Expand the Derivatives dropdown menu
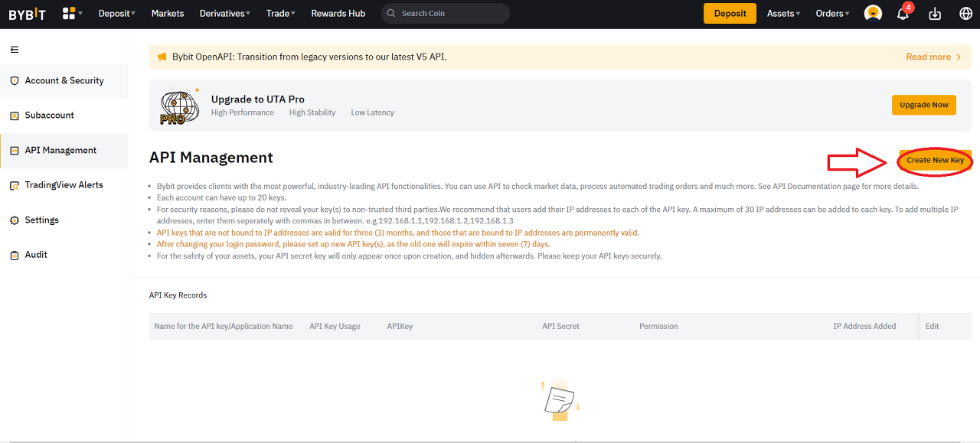 click(225, 13)
